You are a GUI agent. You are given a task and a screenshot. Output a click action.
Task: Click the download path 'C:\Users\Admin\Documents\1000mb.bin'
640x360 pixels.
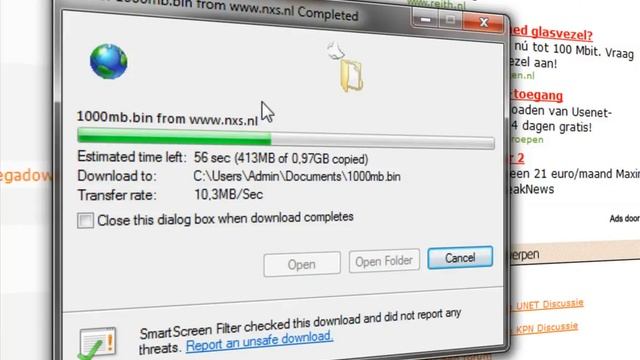coord(297,176)
